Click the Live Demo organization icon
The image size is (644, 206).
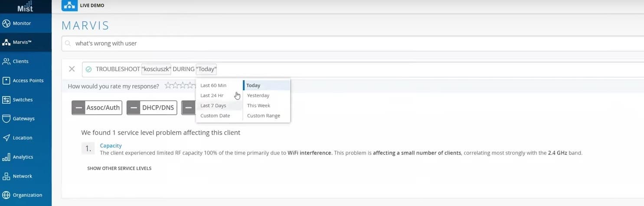pyautogui.click(x=69, y=6)
